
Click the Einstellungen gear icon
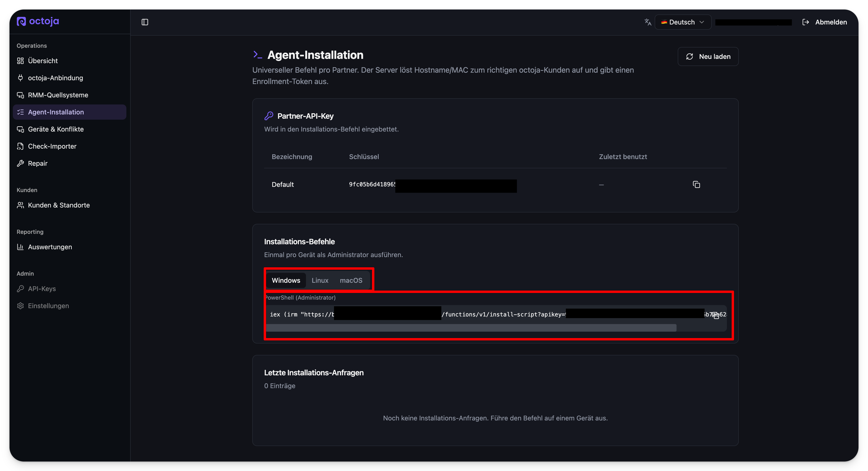point(20,306)
